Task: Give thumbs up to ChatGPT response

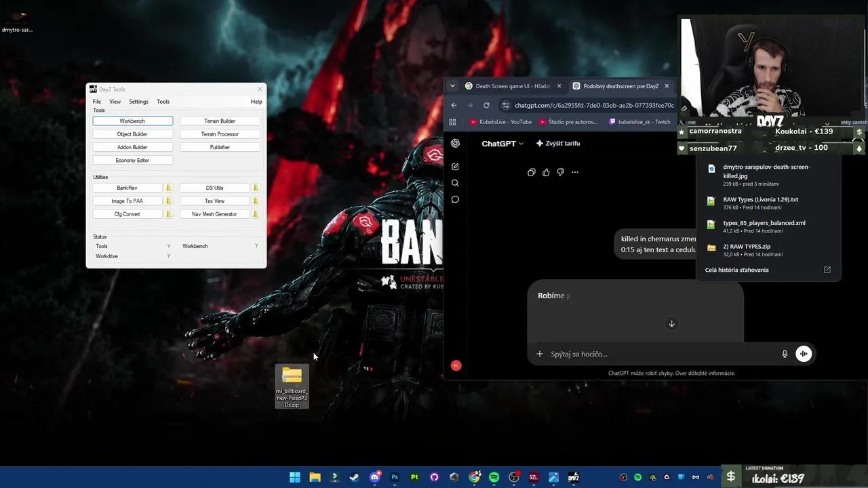Action: point(546,172)
